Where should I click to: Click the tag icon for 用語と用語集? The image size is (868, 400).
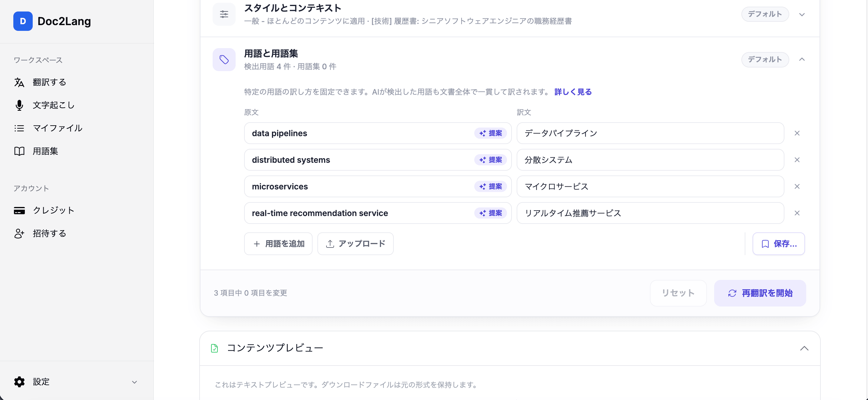click(x=224, y=60)
